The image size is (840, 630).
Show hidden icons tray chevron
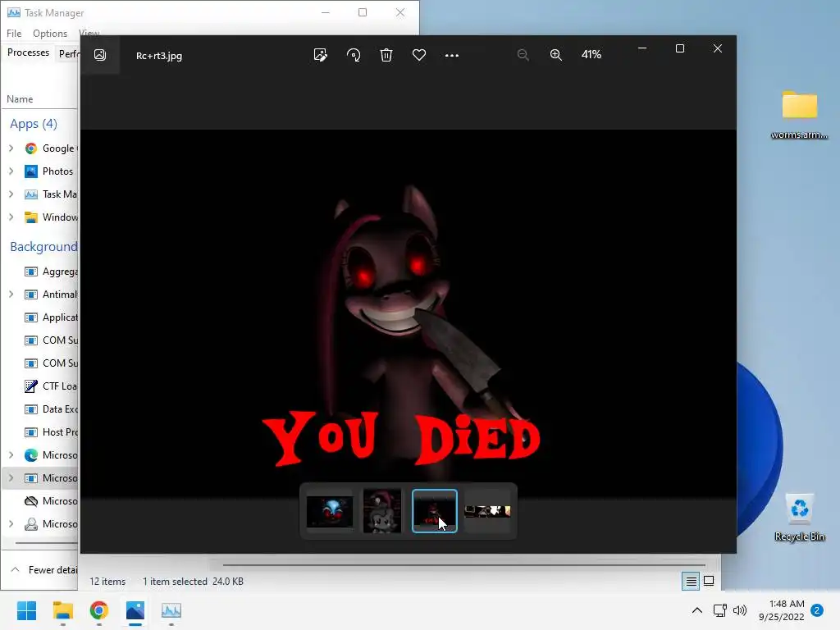click(x=697, y=610)
